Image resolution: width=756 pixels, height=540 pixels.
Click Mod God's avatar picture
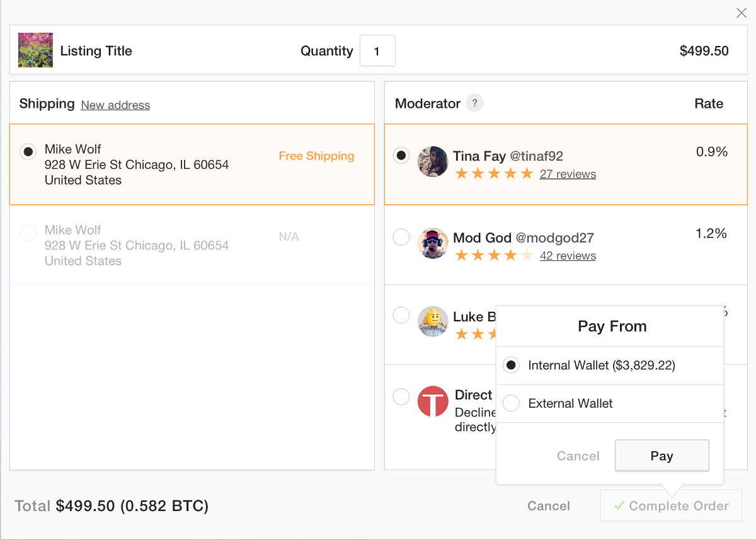(433, 243)
